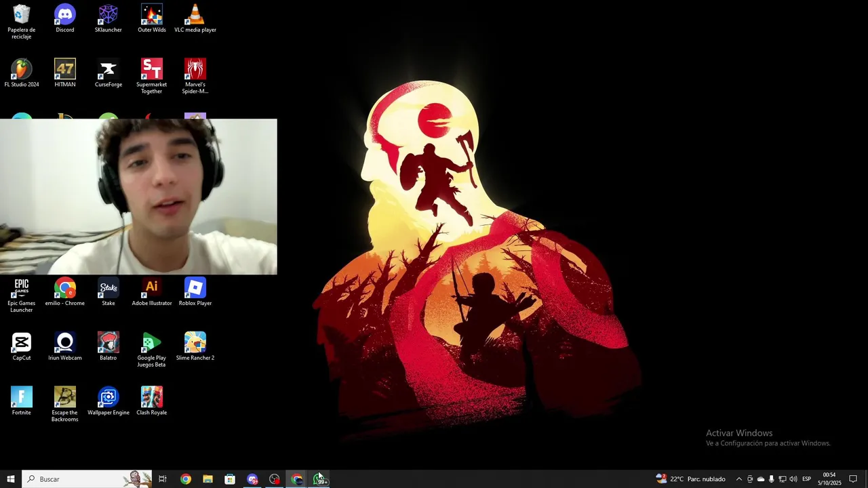Click the Buscar search box
The width and height of the screenshot is (868, 488).
pos(87,479)
